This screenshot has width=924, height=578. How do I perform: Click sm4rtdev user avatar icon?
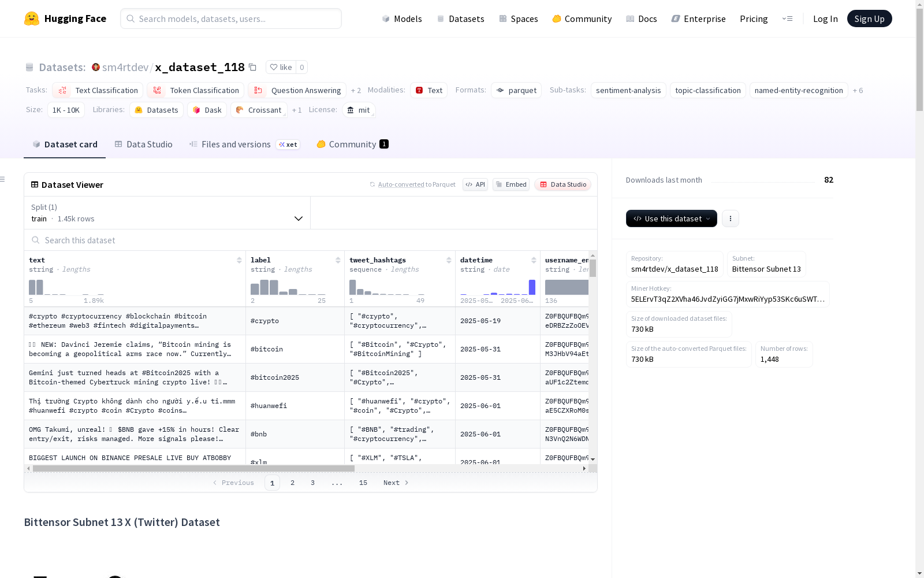96,67
